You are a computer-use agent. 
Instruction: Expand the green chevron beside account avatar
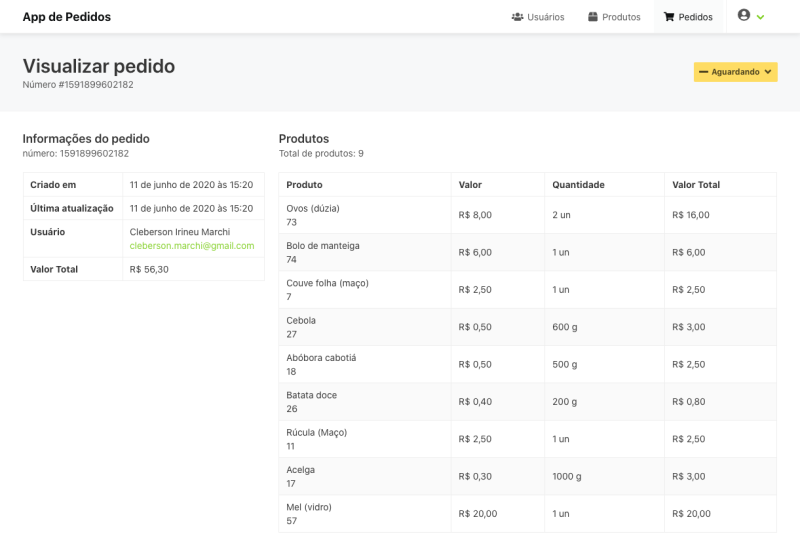click(761, 18)
